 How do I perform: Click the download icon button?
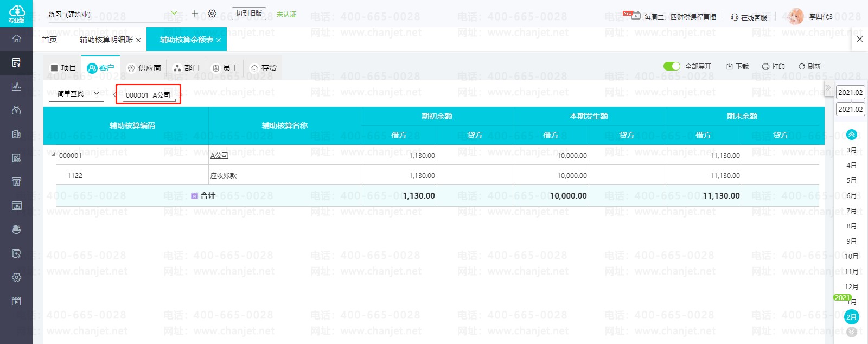737,66
